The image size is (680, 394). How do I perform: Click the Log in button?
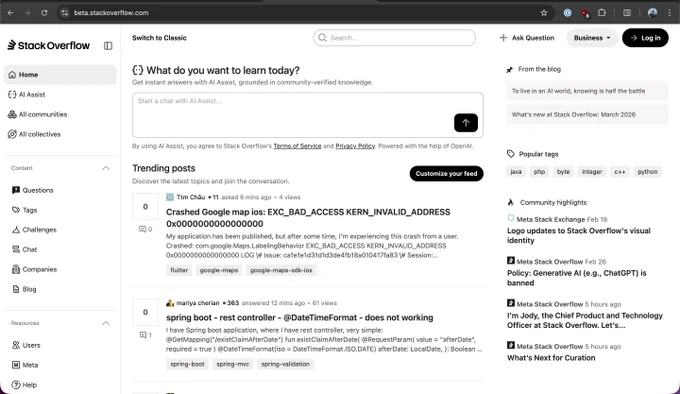(x=645, y=38)
